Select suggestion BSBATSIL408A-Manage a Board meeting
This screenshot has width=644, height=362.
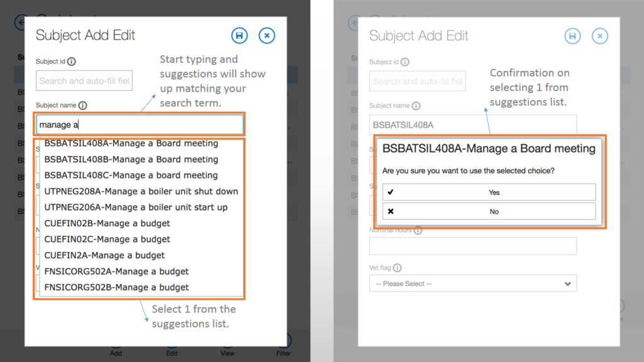point(131,143)
